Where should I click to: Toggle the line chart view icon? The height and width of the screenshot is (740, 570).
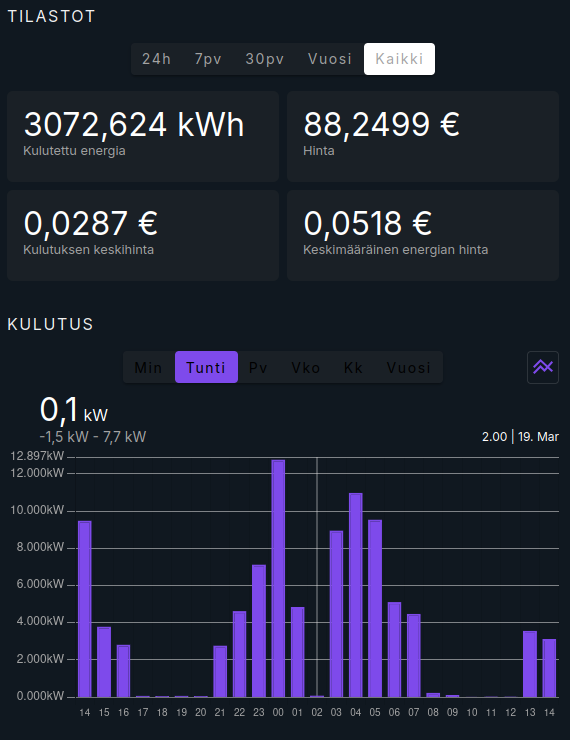pos(543,367)
